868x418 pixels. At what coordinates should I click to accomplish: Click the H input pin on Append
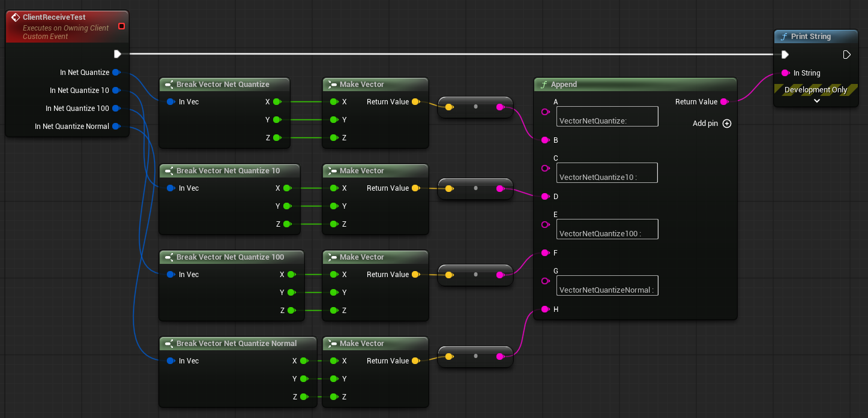click(x=545, y=309)
